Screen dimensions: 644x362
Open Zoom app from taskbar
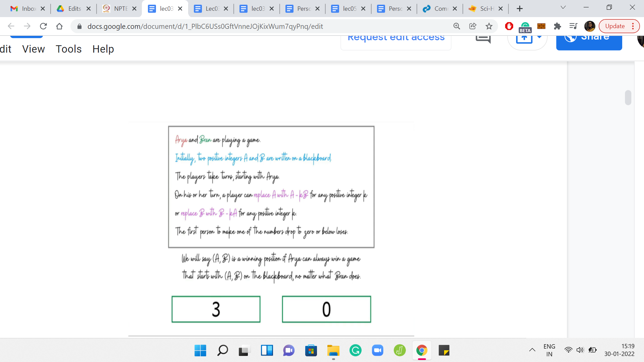pyautogui.click(x=377, y=351)
